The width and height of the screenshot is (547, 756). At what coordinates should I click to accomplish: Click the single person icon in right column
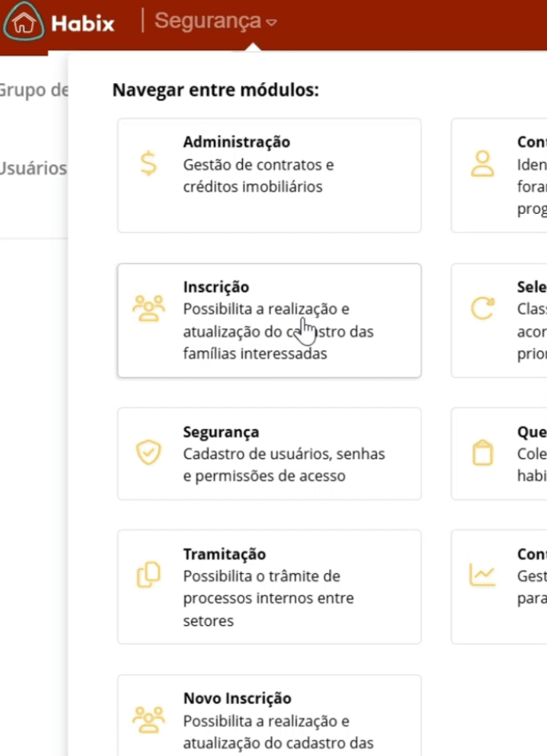pyautogui.click(x=483, y=163)
